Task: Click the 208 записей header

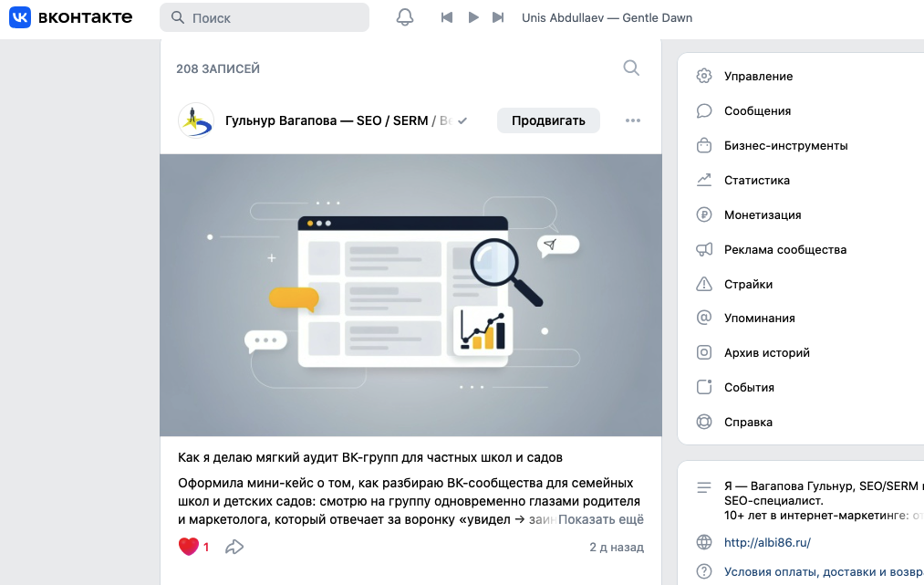Action: (218, 69)
